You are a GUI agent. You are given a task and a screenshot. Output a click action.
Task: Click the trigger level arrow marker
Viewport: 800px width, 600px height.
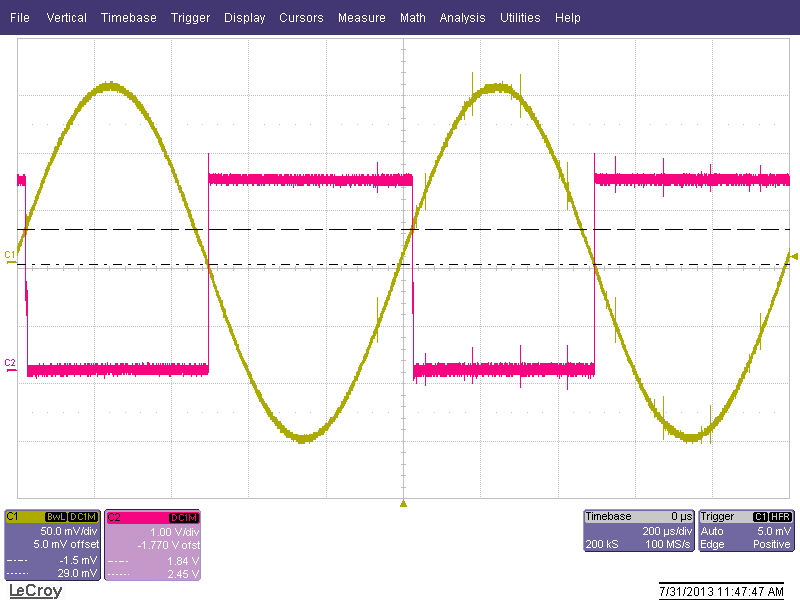793,257
